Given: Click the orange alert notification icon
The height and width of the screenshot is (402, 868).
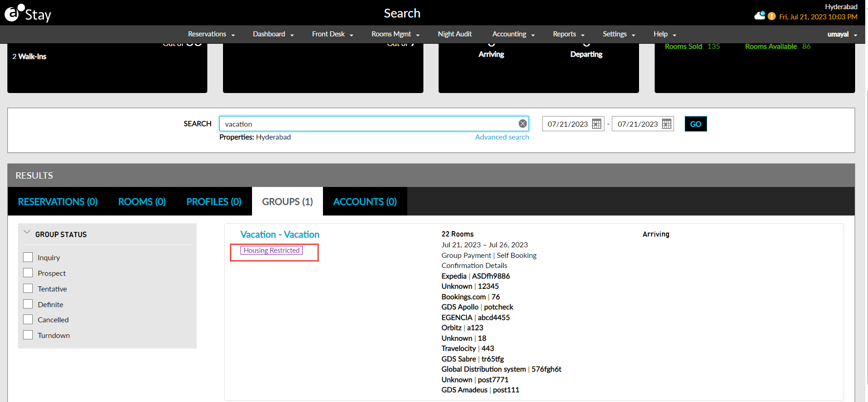Looking at the screenshot, I should (x=772, y=17).
